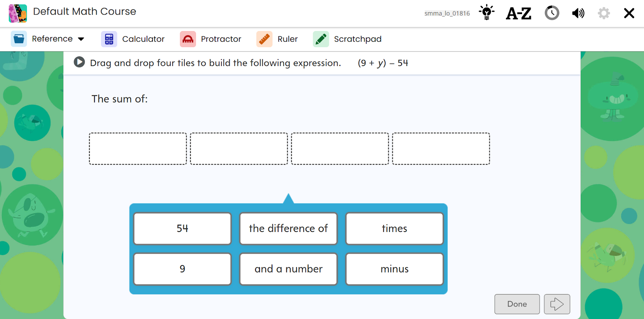Open the Scratchpad
Image resolution: width=644 pixels, height=319 pixels.
tap(347, 39)
